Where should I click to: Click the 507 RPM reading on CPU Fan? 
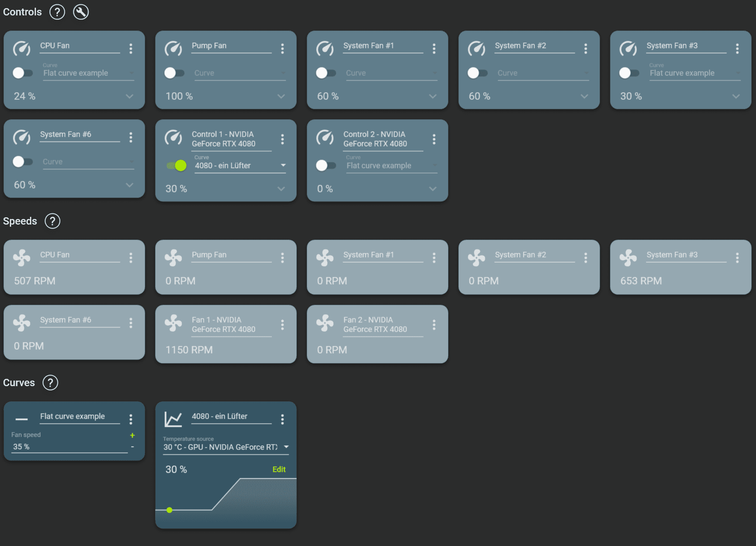point(35,281)
